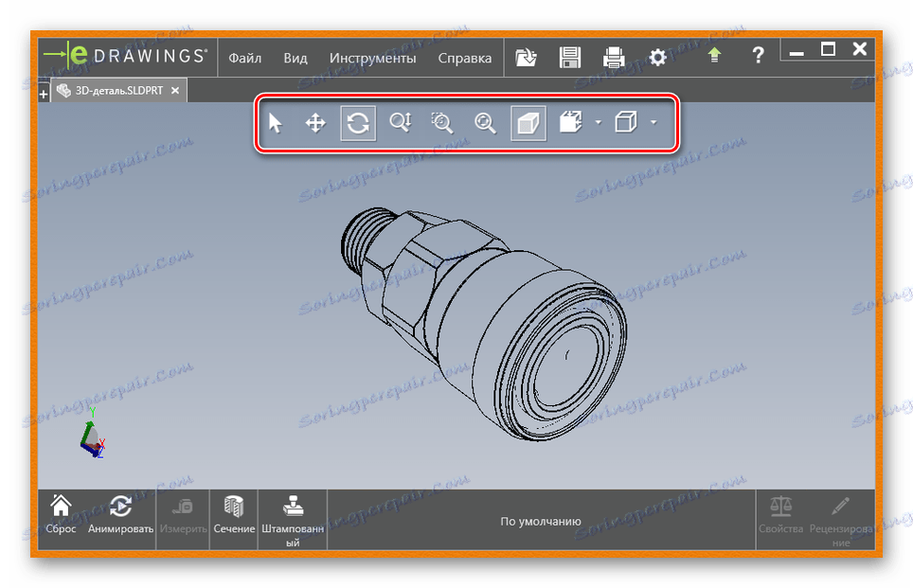Click the Сброс home button
This screenshot has height=588, width=913.
62,514
